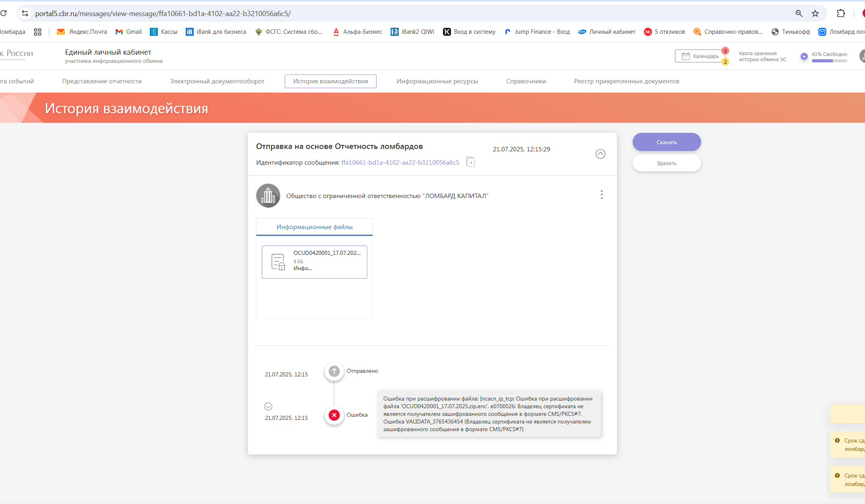Expand the storage quota dropdown arrow

click(804, 56)
